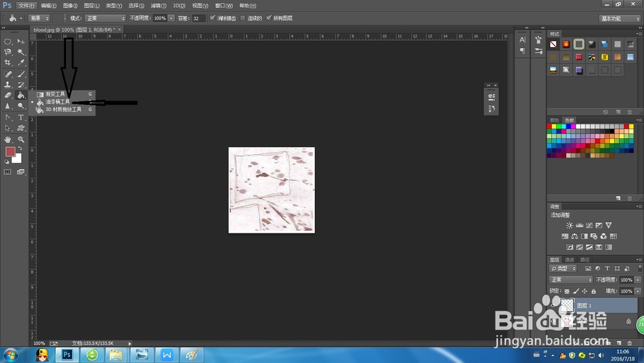Change the screen mode
This screenshot has width=644, height=363.
click(21, 172)
